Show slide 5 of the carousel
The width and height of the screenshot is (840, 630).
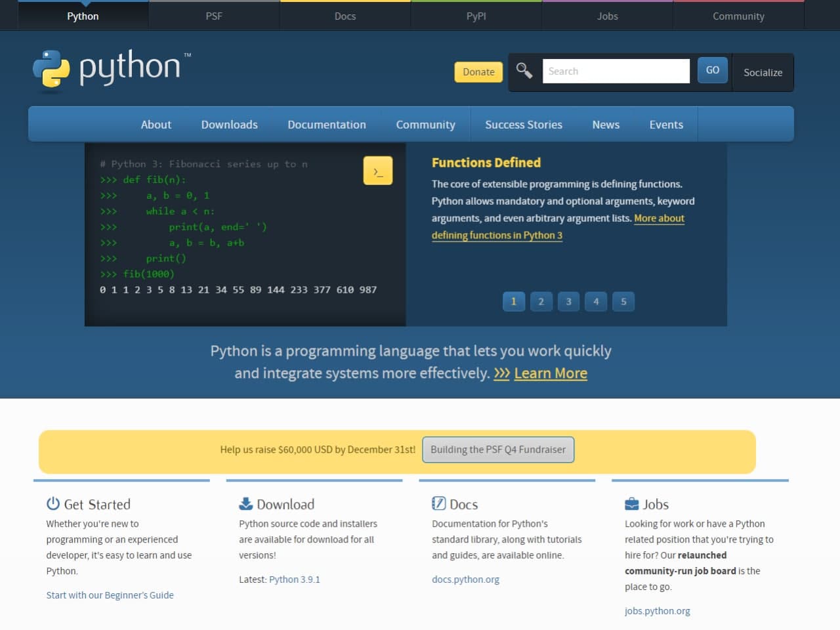point(624,301)
